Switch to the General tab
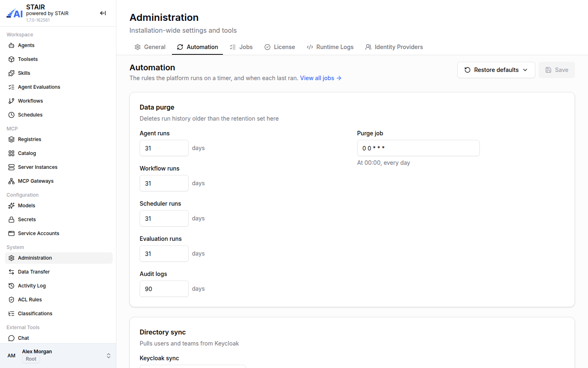The width and height of the screenshot is (588, 368). click(x=150, y=47)
